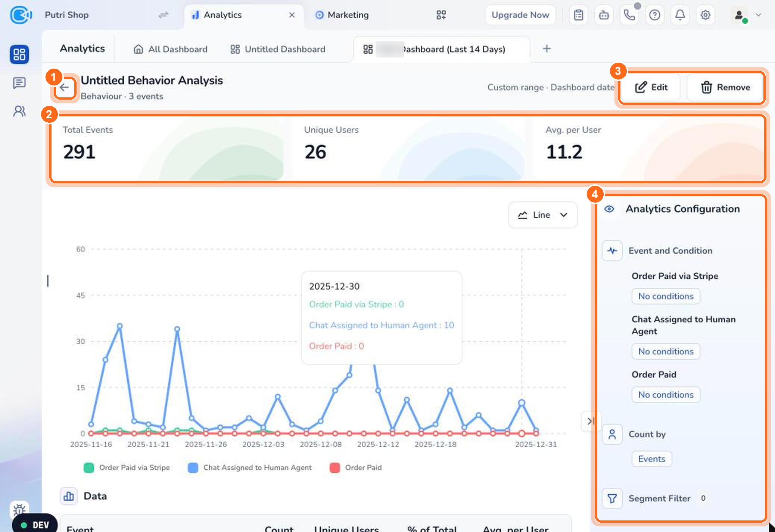
Task: Toggle Chat Assigned to Human Agent legend series
Action: pos(250,467)
